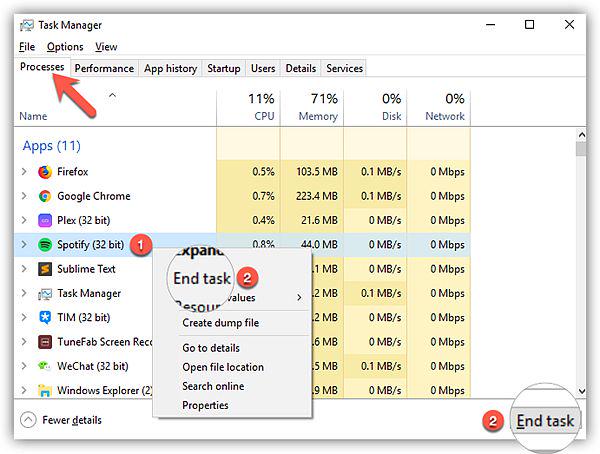
Task: Choose End task in context menu
Action: click(x=202, y=278)
